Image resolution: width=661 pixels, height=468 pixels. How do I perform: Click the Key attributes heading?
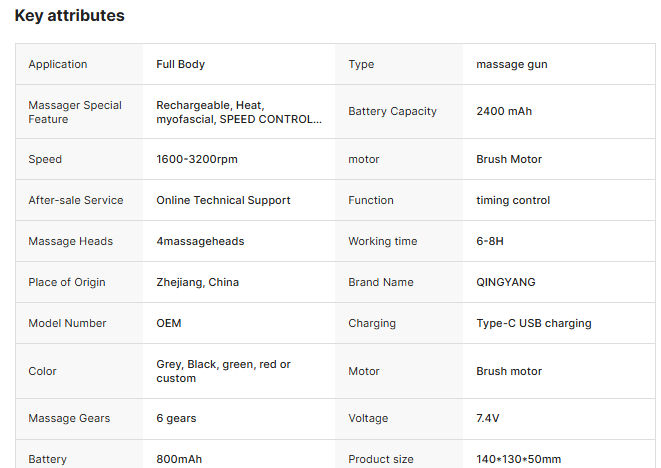point(69,16)
